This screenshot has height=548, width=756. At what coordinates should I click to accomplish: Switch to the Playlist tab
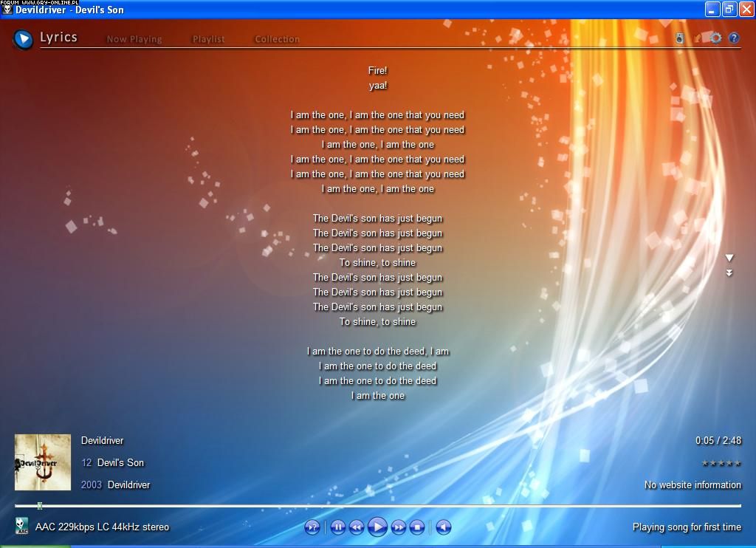click(x=208, y=39)
